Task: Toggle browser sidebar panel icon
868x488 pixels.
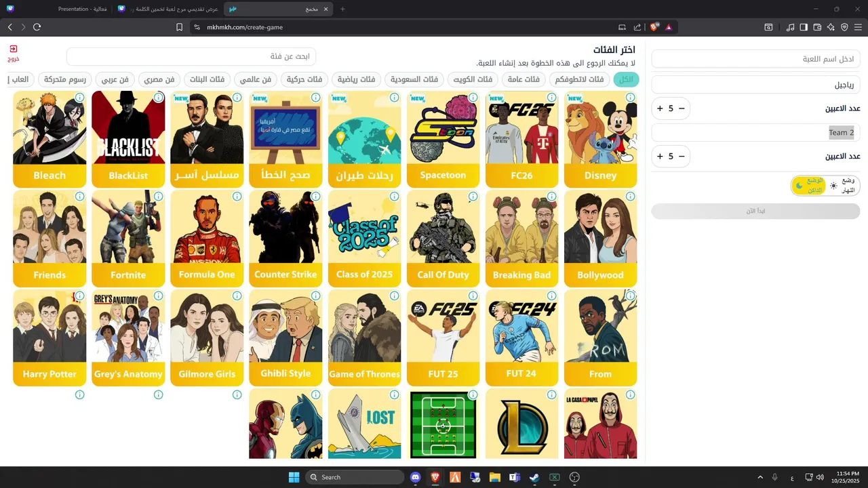Action: tap(804, 27)
